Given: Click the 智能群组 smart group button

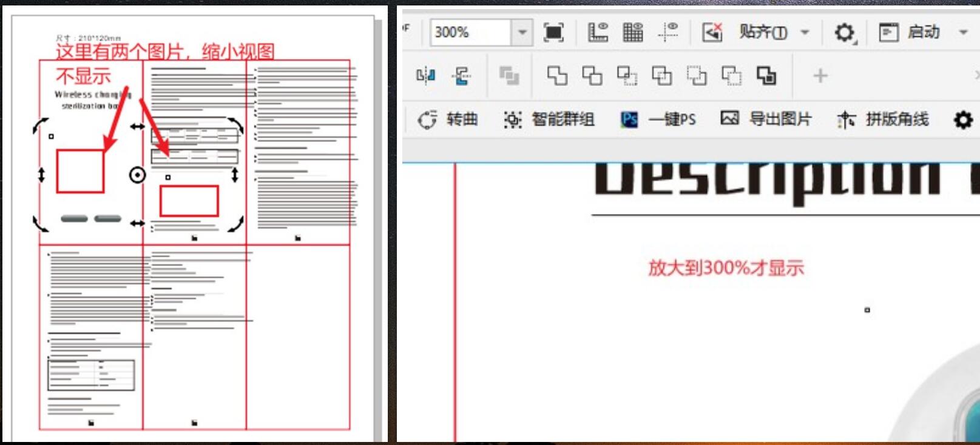Looking at the screenshot, I should [x=550, y=119].
